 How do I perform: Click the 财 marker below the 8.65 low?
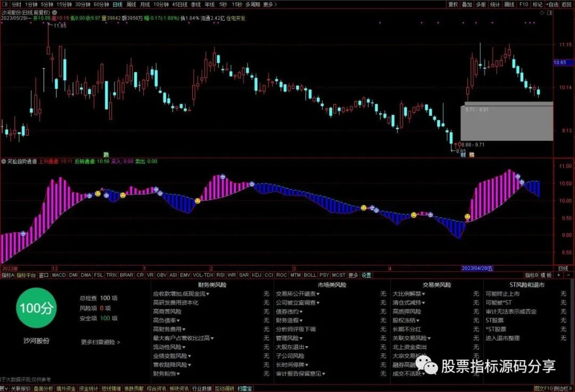point(463,155)
